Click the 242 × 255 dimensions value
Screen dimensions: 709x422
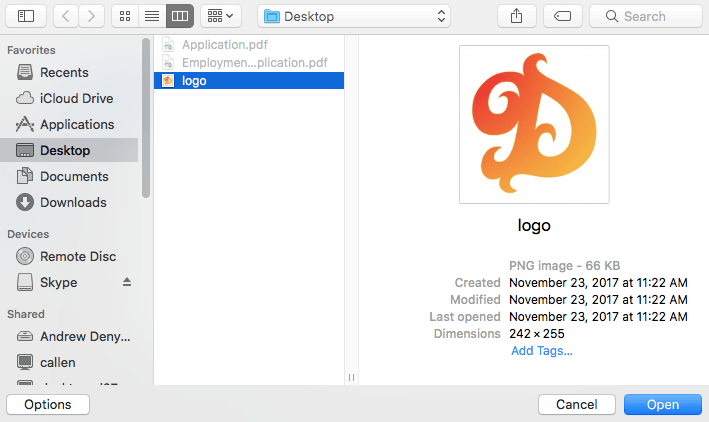(x=537, y=334)
